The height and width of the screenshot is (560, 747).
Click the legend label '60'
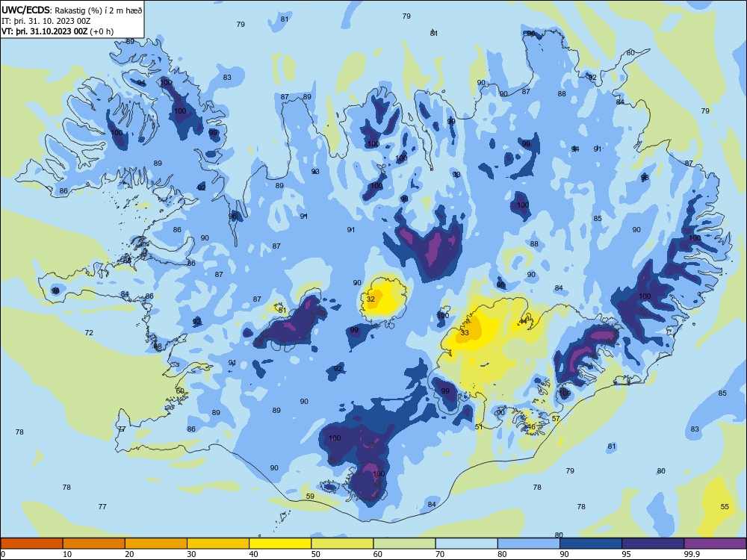pos(378,554)
